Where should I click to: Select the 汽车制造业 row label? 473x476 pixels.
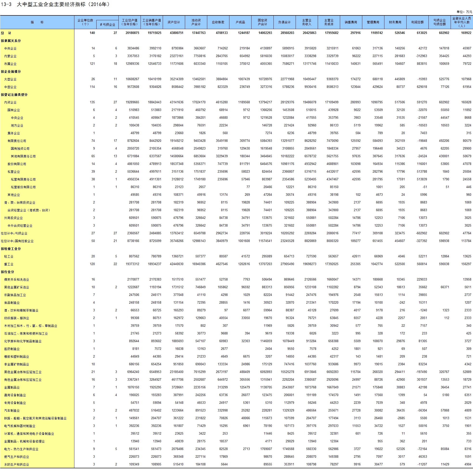(12, 411)
